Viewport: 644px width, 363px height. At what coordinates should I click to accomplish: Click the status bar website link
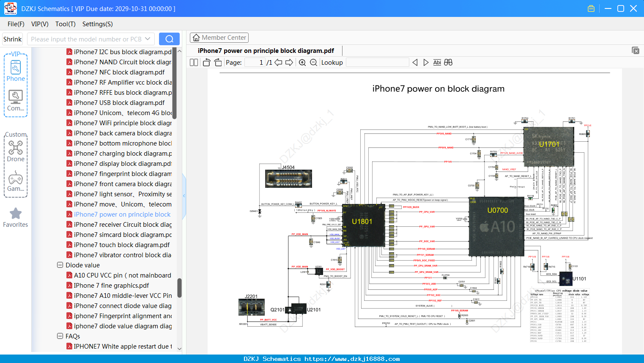point(352,359)
